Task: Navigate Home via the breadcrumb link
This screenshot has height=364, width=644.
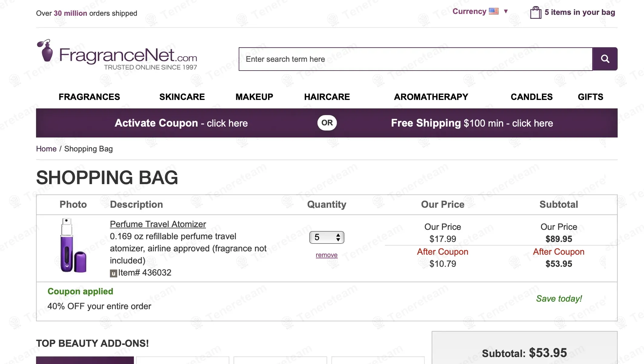Action: [46, 149]
